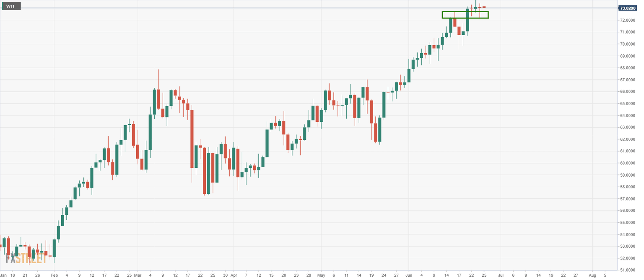
Task: Click the Apr label on time axis
Action: pos(234,275)
